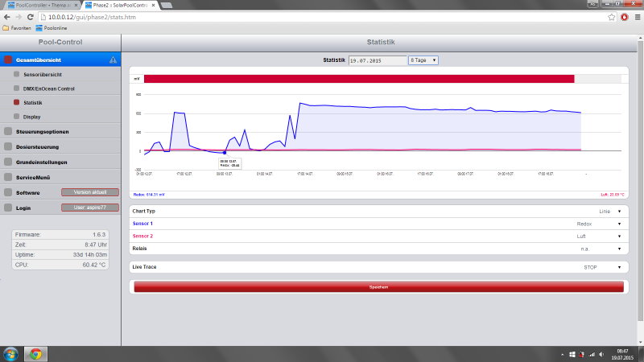
Task: Open Chrome hamburger menu
Action: 638,17
